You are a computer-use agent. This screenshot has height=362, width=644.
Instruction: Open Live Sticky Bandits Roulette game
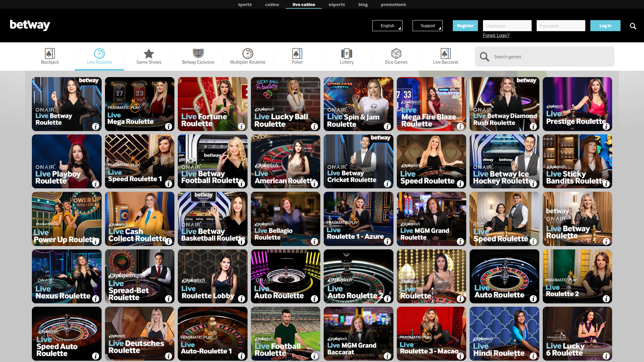[577, 161]
